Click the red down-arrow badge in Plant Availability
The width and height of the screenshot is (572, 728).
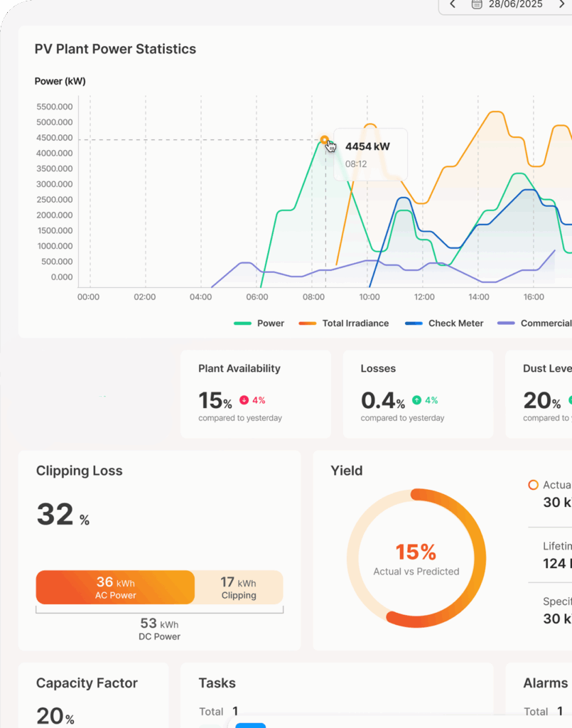pos(244,400)
